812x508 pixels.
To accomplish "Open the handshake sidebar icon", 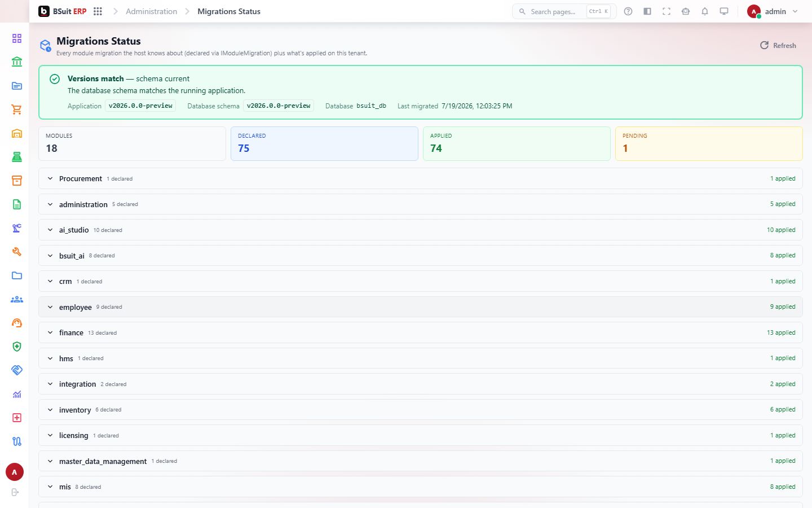I will click(17, 370).
